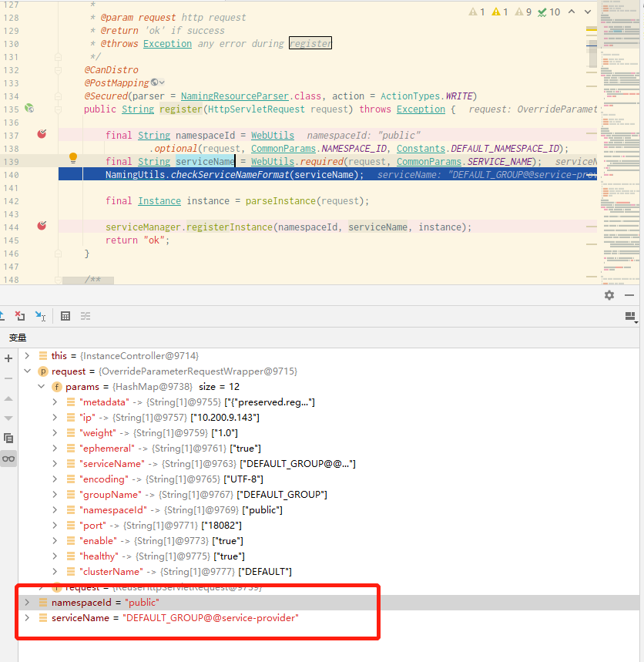Collapse the 'params' HashMap node
This screenshot has height=662, width=644.
(41, 386)
